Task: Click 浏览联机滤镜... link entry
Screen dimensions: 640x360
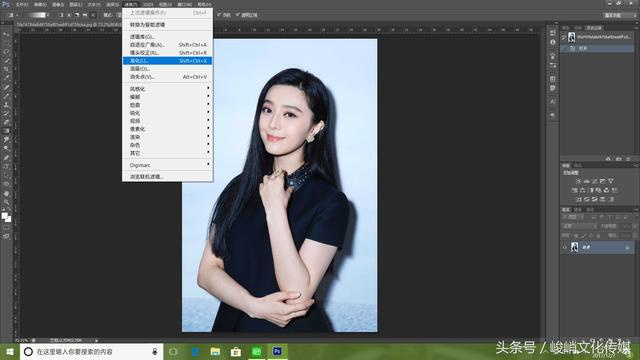Action: pyautogui.click(x=167, y=177)
